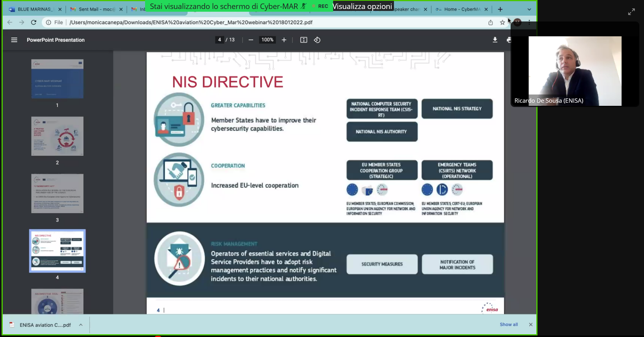Enter fullscreen with the expand arrows icon
This screenshot has height=337, width=644.
[x=631, y=12]
